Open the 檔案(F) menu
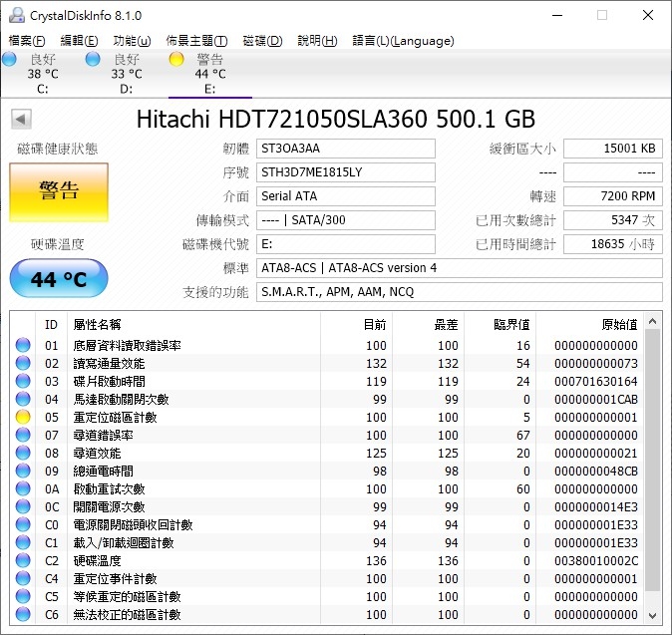The image size is (672, 635). tap(27, 41)
